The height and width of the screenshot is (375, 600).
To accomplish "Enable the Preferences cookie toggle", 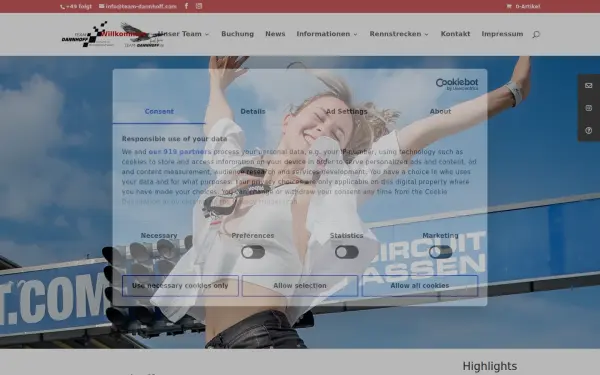I will (x=253, y=252).
